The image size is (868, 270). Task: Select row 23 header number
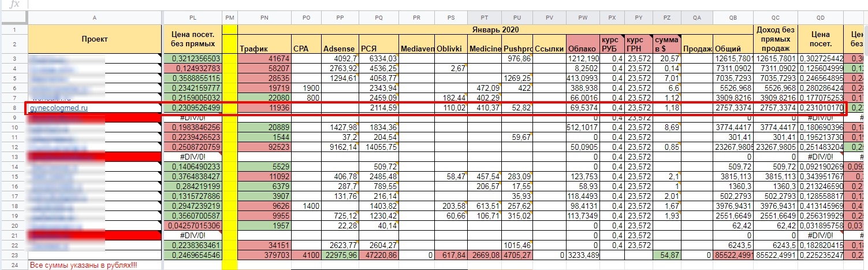coord(14,254)
